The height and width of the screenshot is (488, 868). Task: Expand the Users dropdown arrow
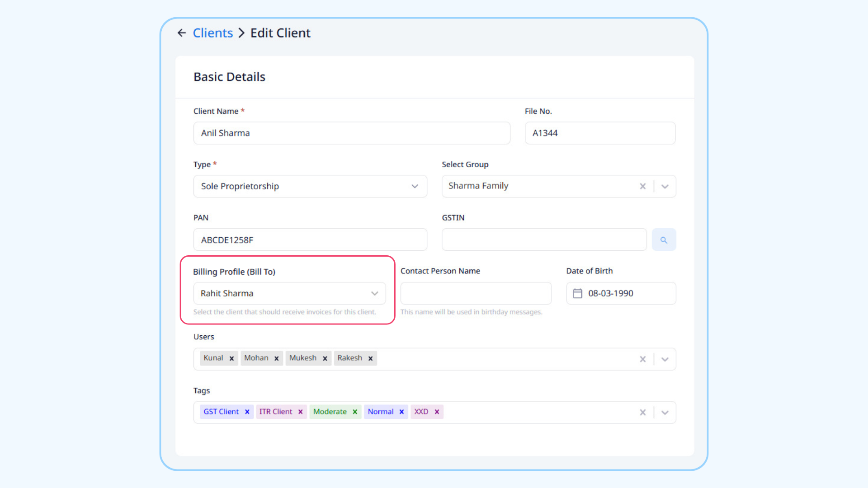pos(665,359)
